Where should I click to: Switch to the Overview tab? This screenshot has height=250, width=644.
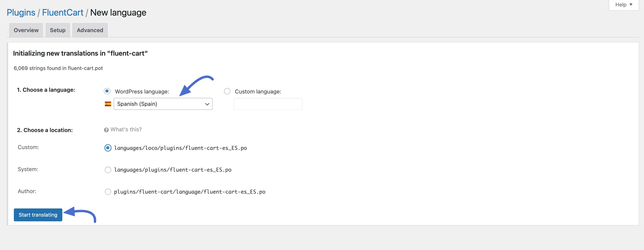pyautogui.click(x=26, y=30)
